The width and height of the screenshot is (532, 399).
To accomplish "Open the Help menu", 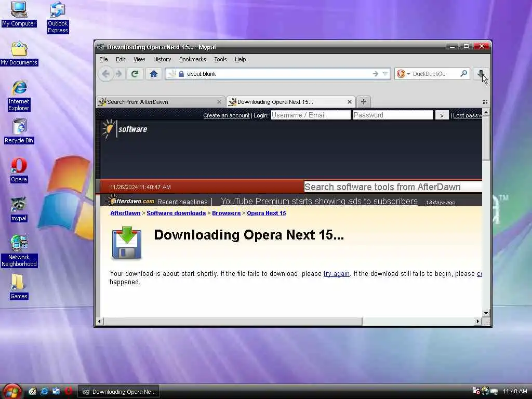I will coord(240,59).
